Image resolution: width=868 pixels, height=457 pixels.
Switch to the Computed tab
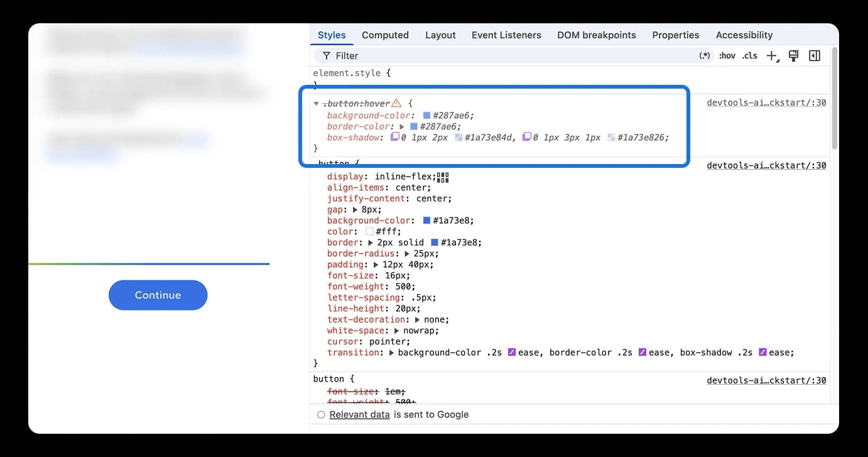385,35
